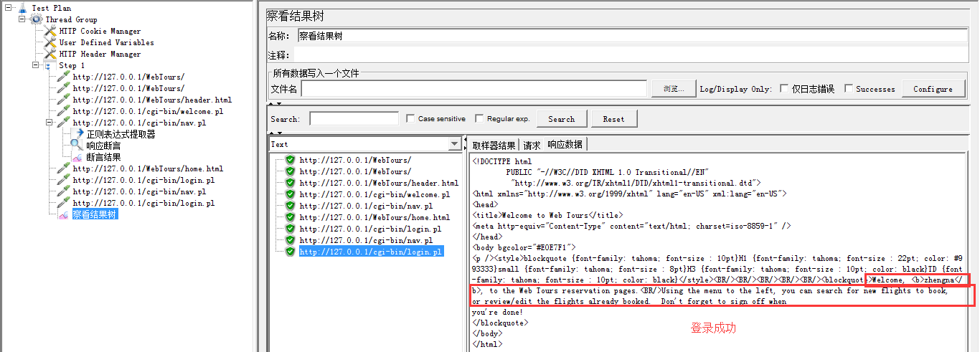Click the Configure button
The height and width of the screenshot is (352, 980).
pos(933,89)
